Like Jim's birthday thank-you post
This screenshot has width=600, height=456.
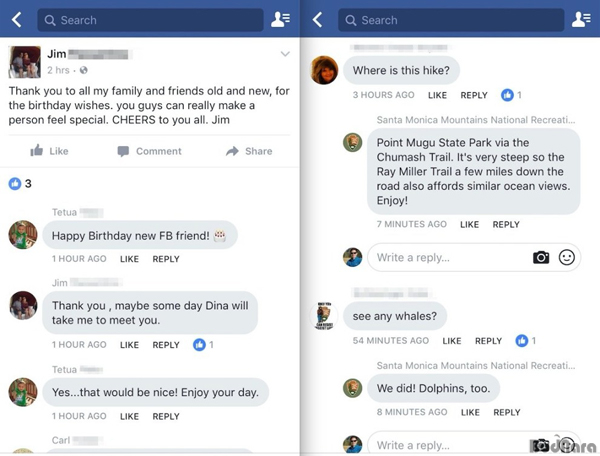pos(49,151)
